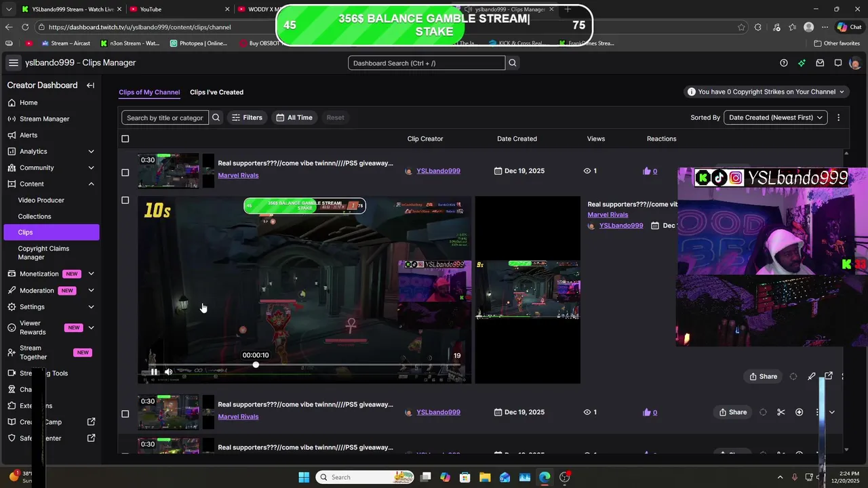868x488 pixels.
Task: Expand the Moderation sidebar section
Action: (x=91, y=290)
